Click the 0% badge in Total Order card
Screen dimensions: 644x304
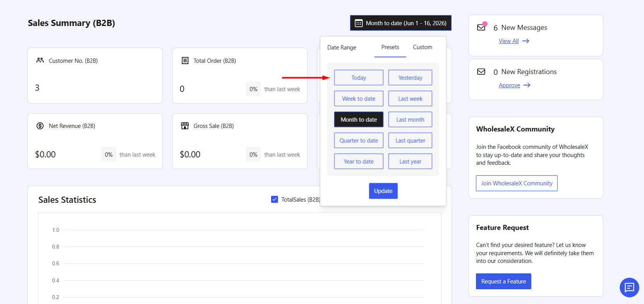(253, 89)
